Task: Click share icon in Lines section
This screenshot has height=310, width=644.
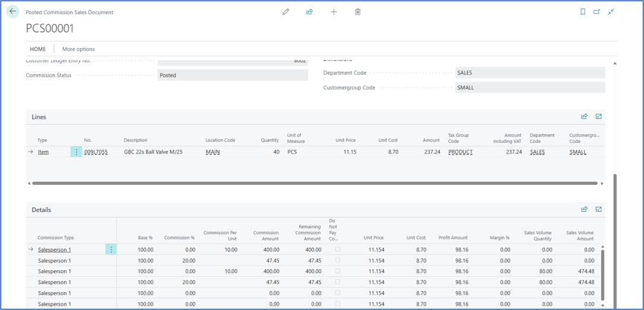Action: (584, 116)
